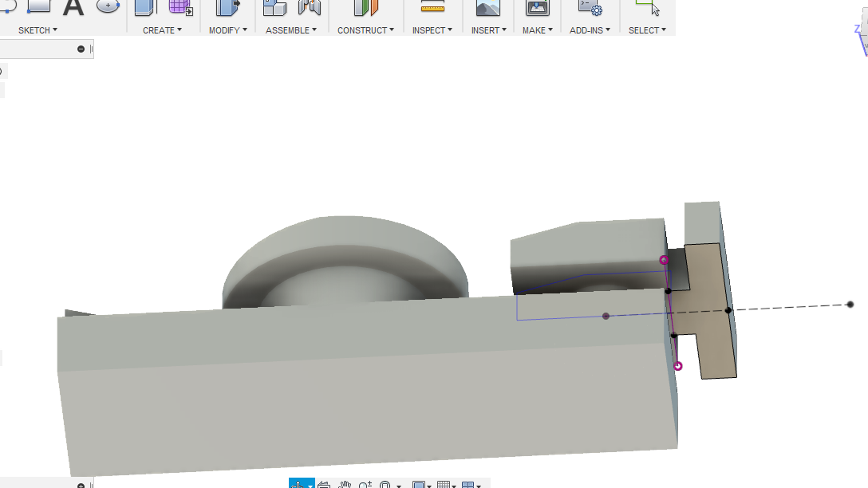Click the Scripts and Add-Ins gear icon
The image size is (868, 488).
(590, 8)
